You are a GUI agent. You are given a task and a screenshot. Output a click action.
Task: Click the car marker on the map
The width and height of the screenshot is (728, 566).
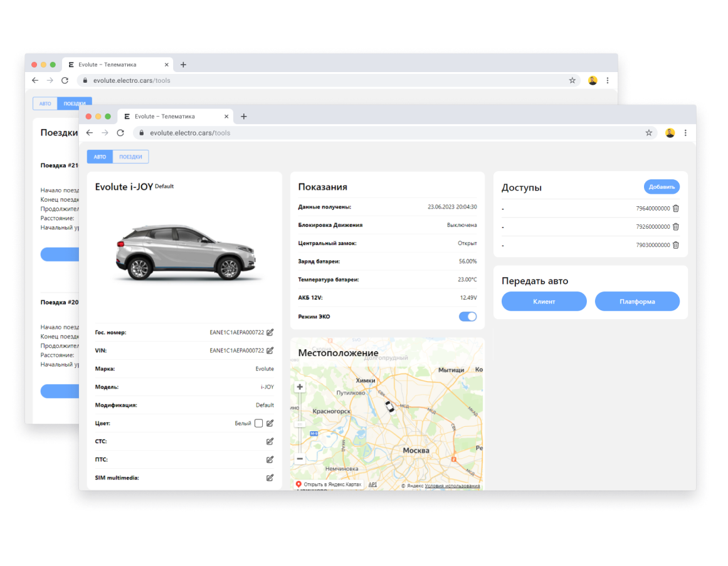[x=389, y=407]
